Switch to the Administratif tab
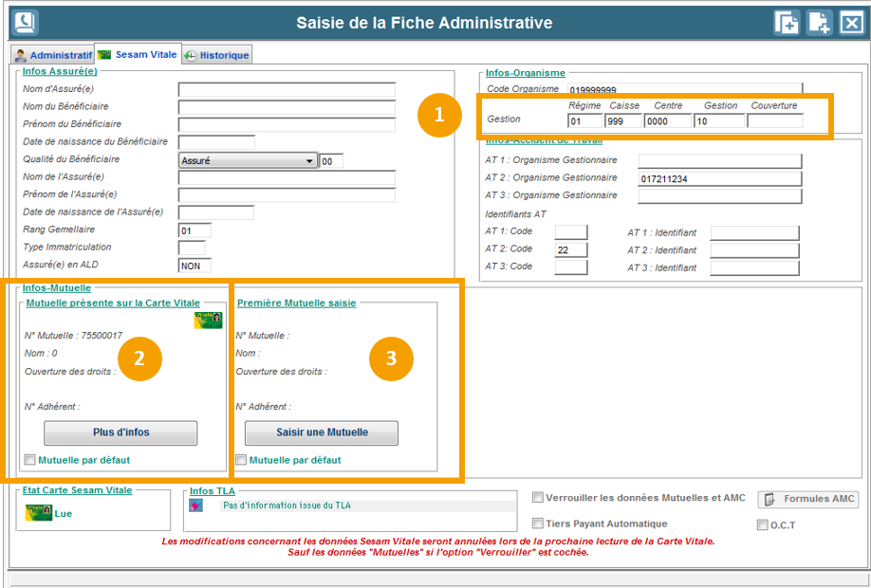The width and height of the screenshot is (871, 588). pos(53,55)
